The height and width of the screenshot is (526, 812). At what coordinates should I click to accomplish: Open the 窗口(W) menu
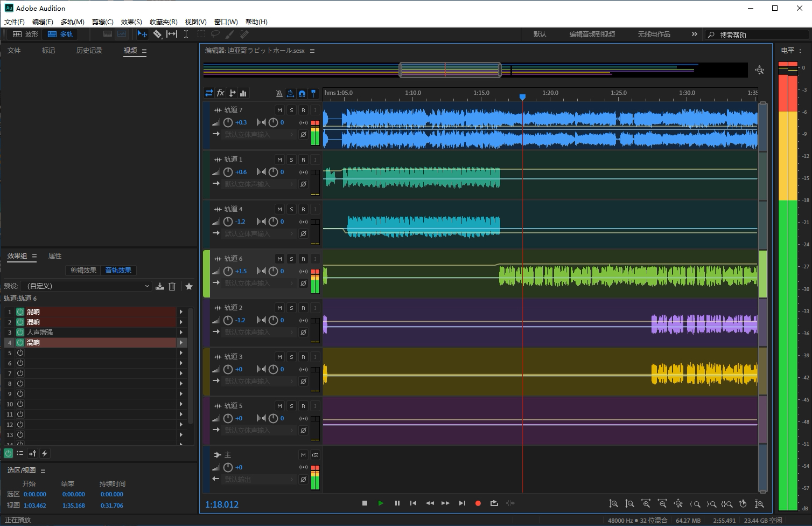click(x=226, y=22)
